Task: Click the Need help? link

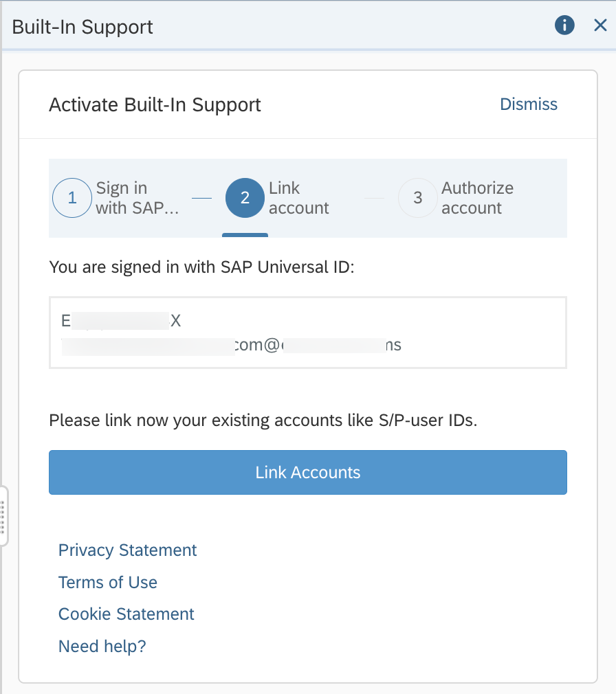Action: (102, 646)
